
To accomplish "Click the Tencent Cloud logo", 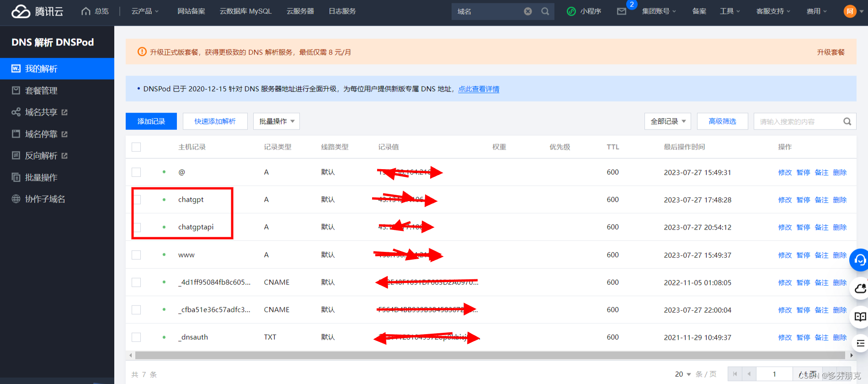I will 37,11.
